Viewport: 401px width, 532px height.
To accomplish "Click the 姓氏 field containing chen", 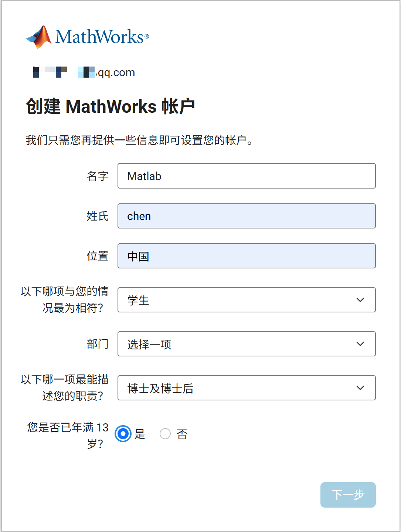I will (x=247, y=216).
